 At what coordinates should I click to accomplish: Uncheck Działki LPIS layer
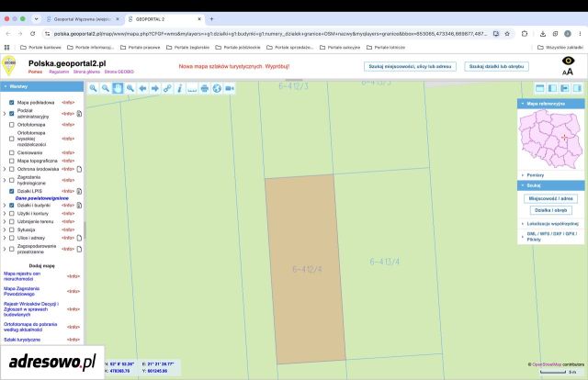(x=12, y=191)
